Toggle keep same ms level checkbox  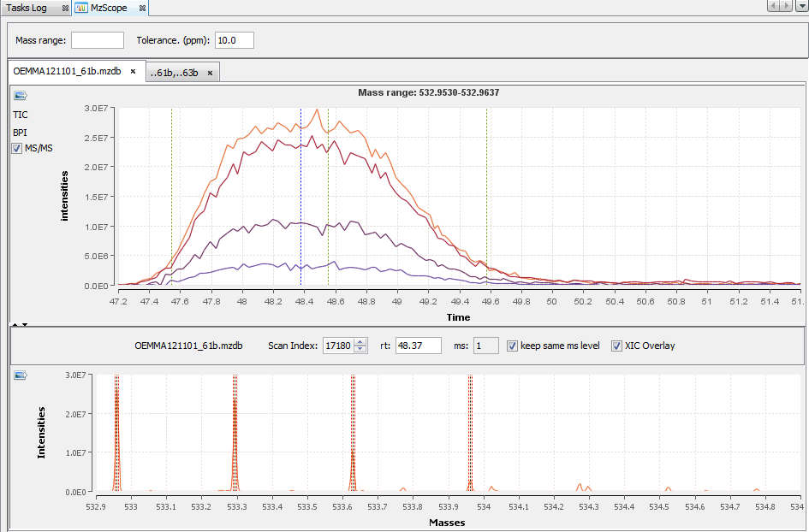click(512, 346)
